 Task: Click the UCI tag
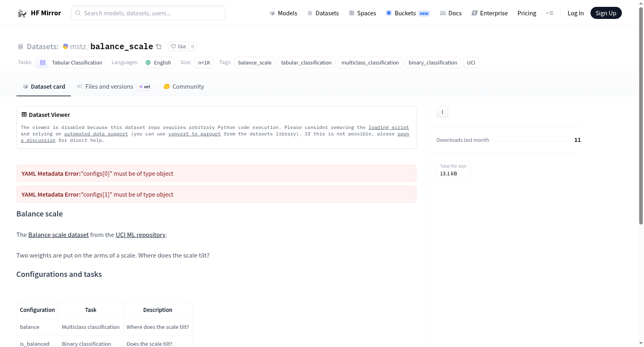(x=471, y=62)
